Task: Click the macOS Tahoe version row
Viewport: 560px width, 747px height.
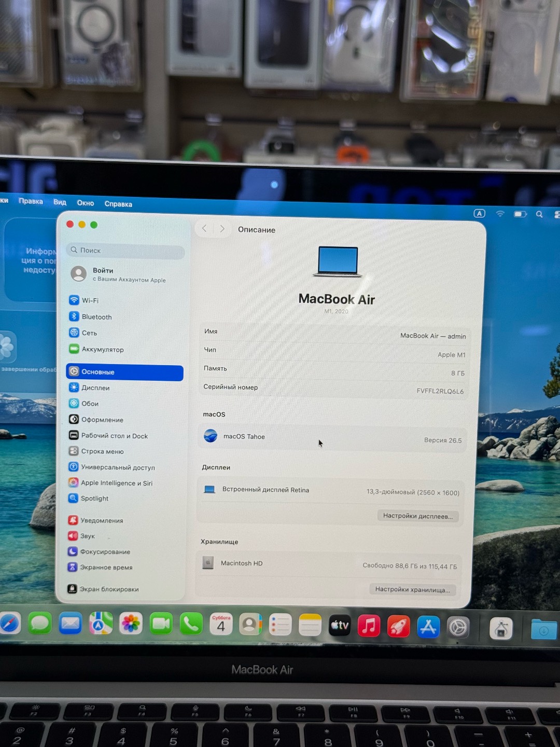Action: click(x=332, y=438)
